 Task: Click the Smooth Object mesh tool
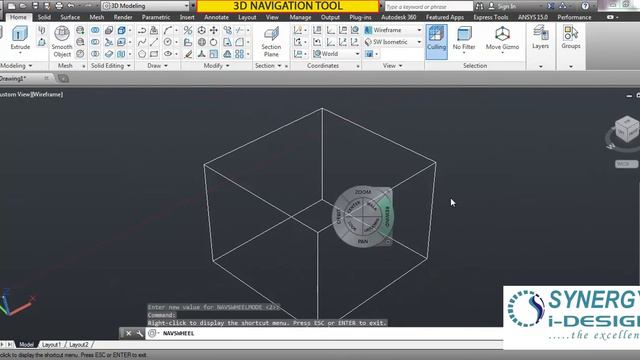[62, 41]
